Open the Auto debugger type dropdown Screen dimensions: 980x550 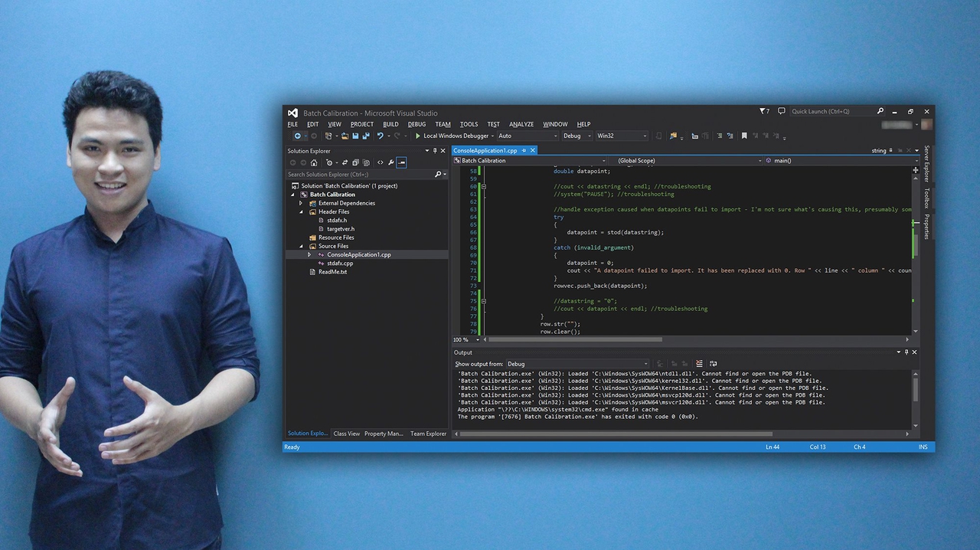point(528,136)
